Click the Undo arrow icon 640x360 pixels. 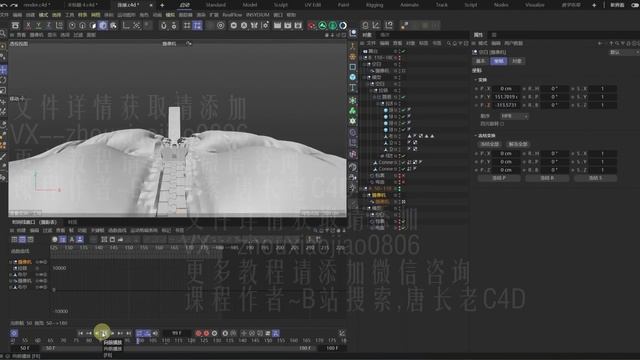click(4, 5)
